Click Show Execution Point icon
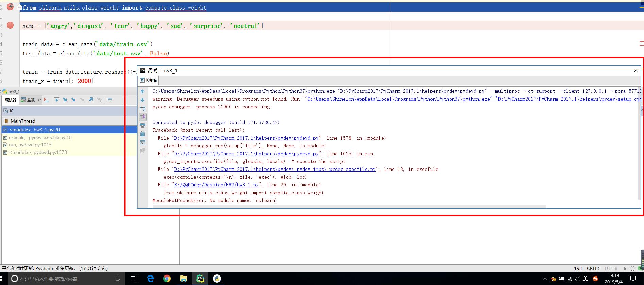This screenshot has width=644, height=285. [x=46, y=100]
